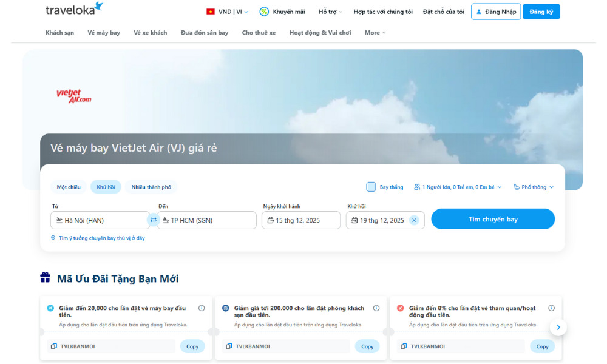Switch to Một chiều trip type
Screen dimensions: 607x364
[68, 187]
